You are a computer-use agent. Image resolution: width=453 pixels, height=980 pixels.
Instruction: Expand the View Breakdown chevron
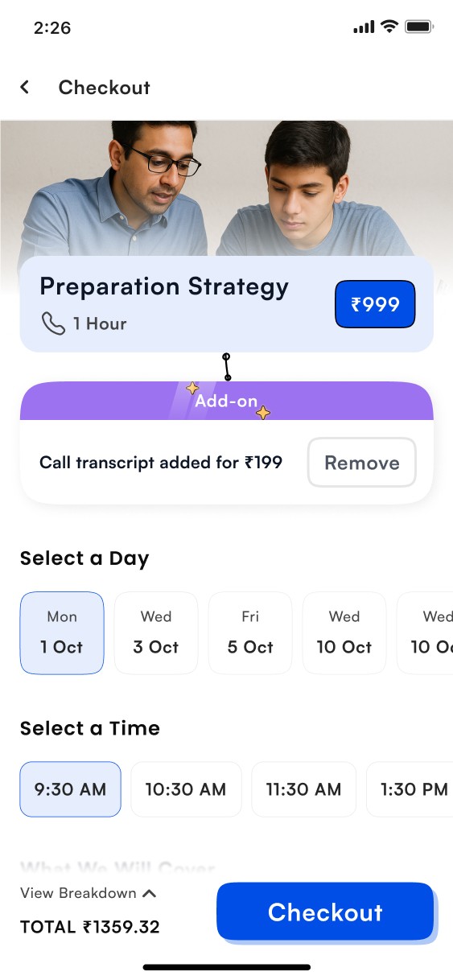click(x=149, y=893)
